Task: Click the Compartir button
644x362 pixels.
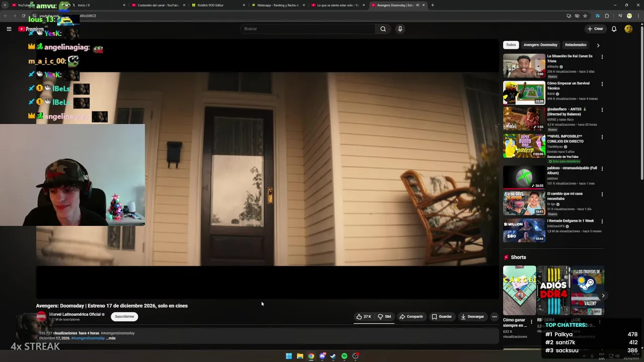Action: (411, 317)
